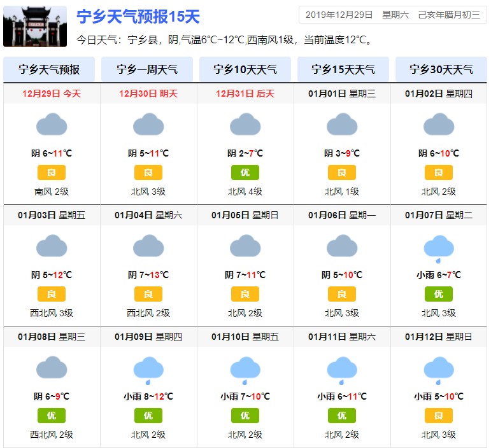Select the 宁乡15天天气 tab
Screen dimensions: 491x448
(x=343, y=69)
